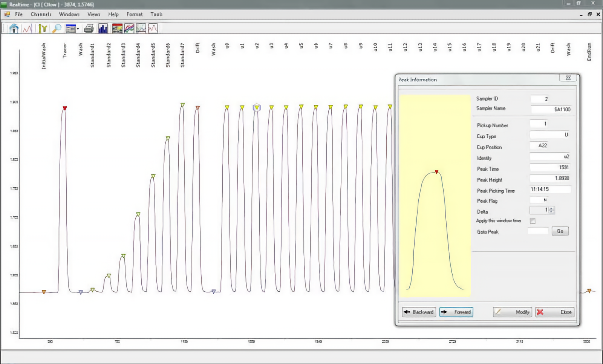Click the Modify button
Screen dimensions: 603x364
coord(513,312)
